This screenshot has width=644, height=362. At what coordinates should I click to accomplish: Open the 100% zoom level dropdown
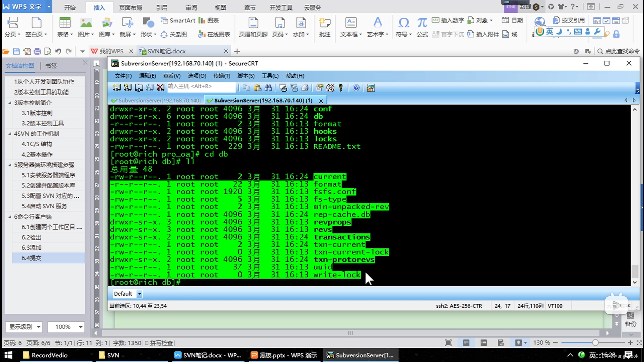click(x=80, y=327)
